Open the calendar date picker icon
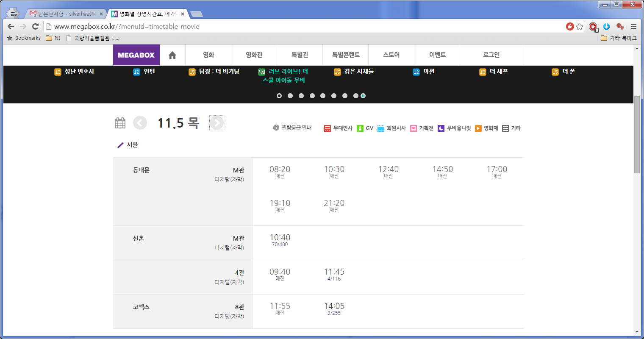644x339 pixels. 120,123
